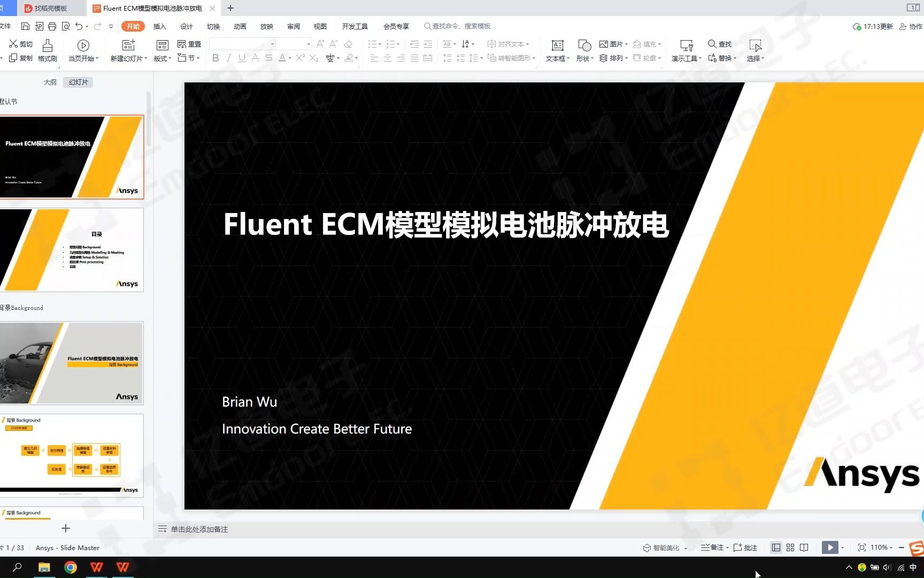The width and height of the screenshot is (924, 578).
Task: Open the Section (节) dropdown
Action: pyautogui.click(x=188, y=58)
